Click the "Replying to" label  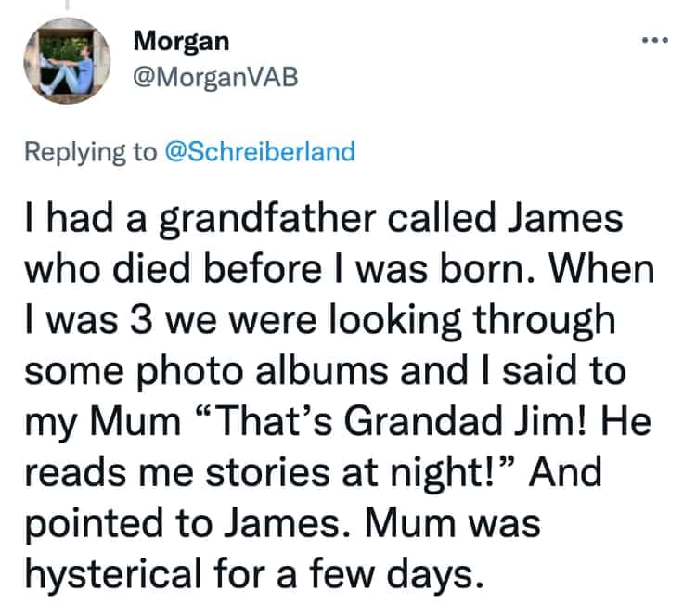point(90,151)
